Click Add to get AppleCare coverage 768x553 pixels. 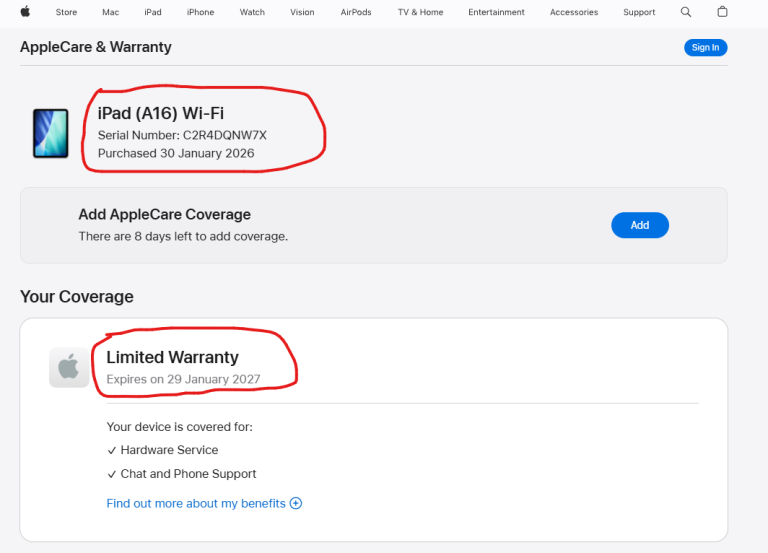click(640, 225)
